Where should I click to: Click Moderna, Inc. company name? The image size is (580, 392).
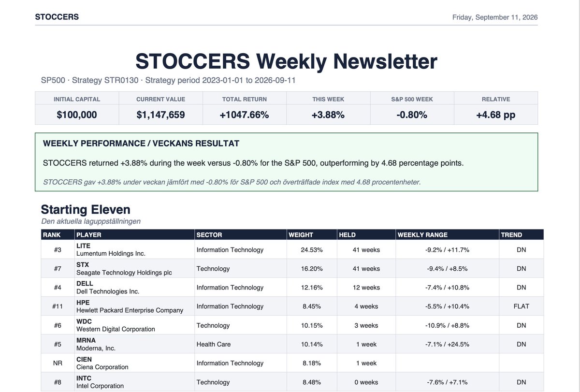coord(96,348)
